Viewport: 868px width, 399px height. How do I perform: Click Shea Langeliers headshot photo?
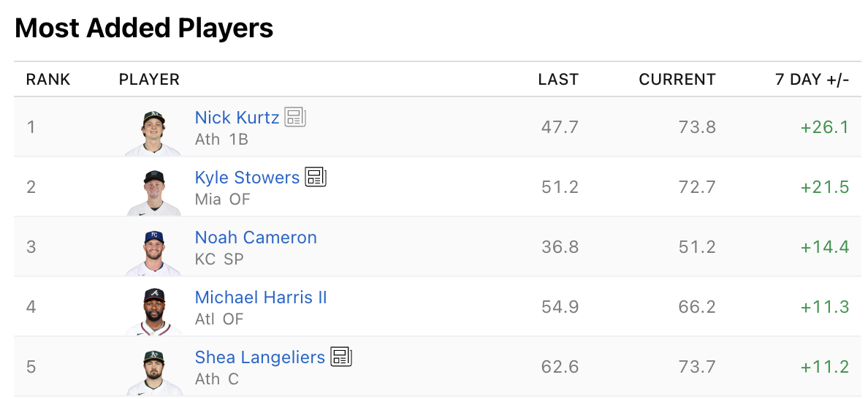tap(153, 371)
